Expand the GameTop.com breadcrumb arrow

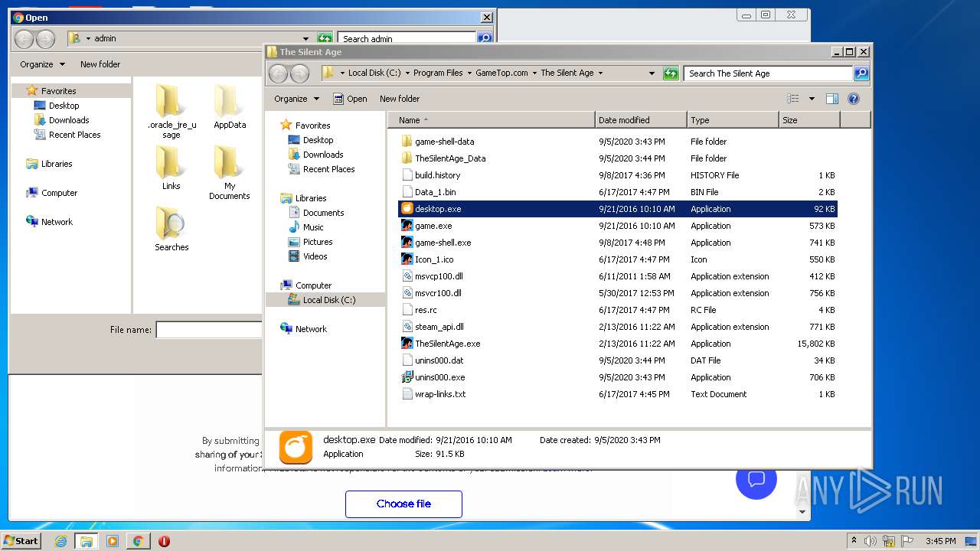[534, 73]
